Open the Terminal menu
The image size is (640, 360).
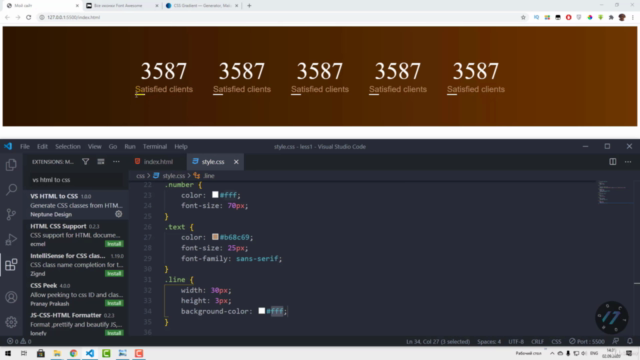pos(155,147)
